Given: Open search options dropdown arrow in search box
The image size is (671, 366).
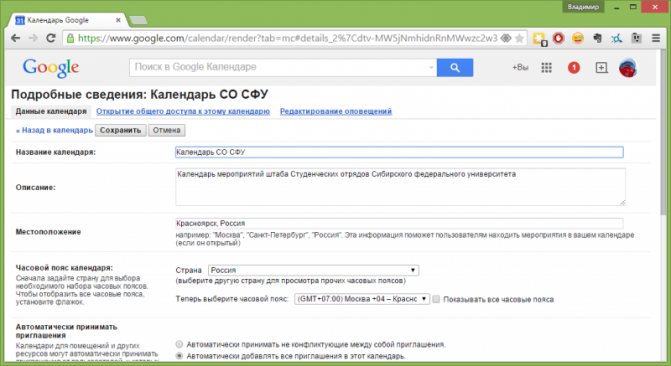Looking at the screenshot, I should click(431, 68).
